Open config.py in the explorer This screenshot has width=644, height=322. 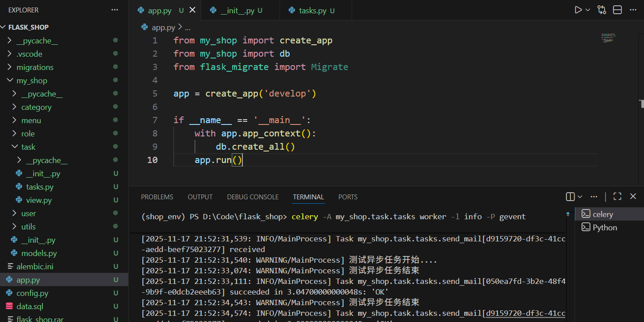pyautogui.click(x=64, y=293)
